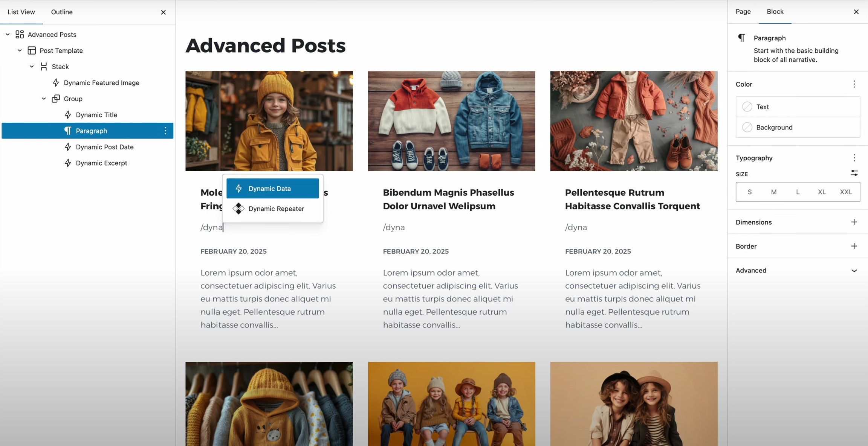Switch to the Page settings tab

pyautogui.click(x=743, y=12)
